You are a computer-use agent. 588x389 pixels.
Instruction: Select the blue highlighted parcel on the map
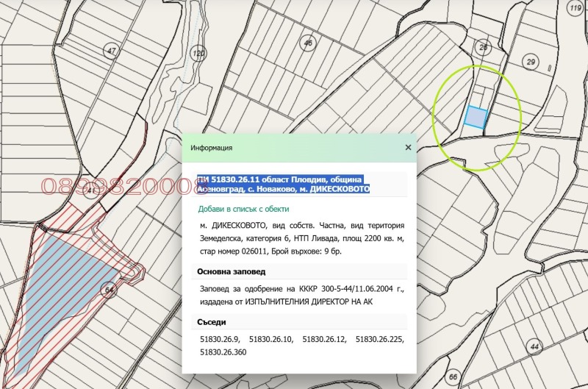click(476, 117)
